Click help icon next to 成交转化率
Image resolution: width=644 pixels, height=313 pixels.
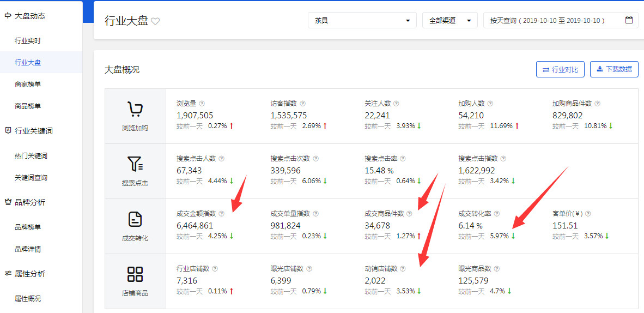coord(497,213)
